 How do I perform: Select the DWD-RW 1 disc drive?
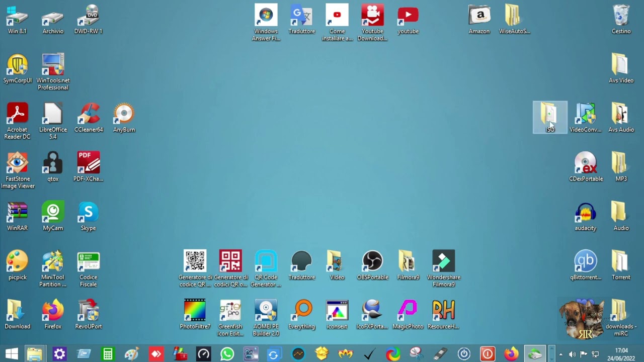pos(89,20)
